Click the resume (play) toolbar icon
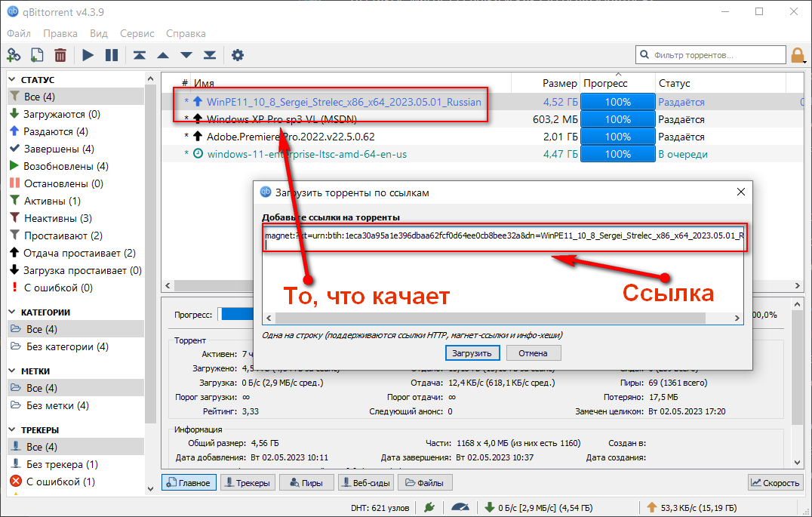Image resolution: width=812 pixels, height=517 pixels. pos(88,55)
